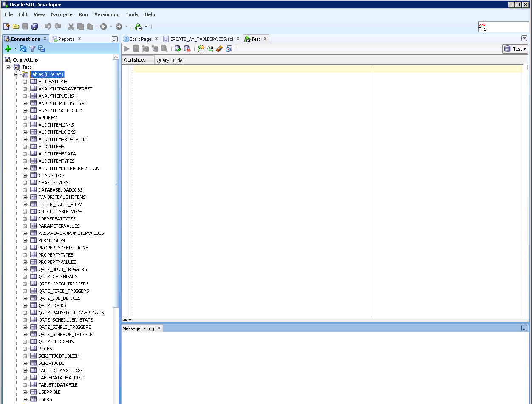Add a new connection with green plus
The image size is (532, 404).
[x=8, y=49]
